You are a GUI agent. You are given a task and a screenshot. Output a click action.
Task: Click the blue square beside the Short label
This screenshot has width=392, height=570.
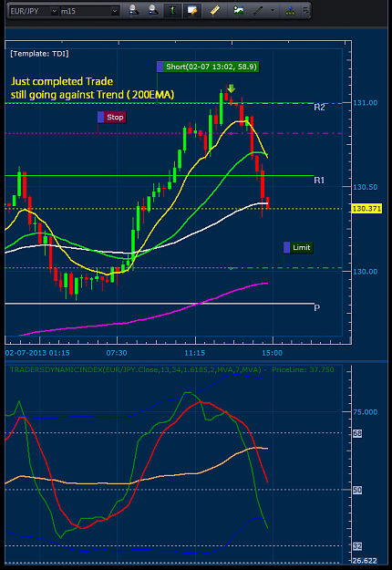(160, 67)
